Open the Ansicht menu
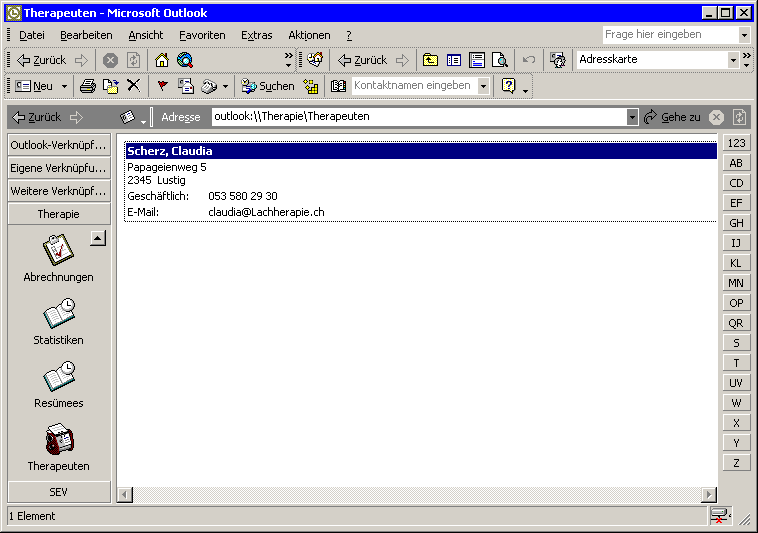This screenshot has width=758, height=533. [146, 35]
